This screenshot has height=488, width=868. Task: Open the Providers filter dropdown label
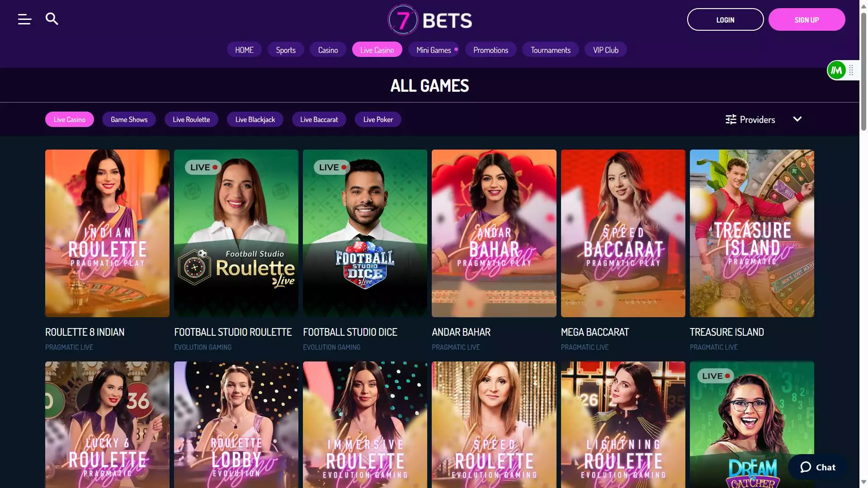[757, 119]
